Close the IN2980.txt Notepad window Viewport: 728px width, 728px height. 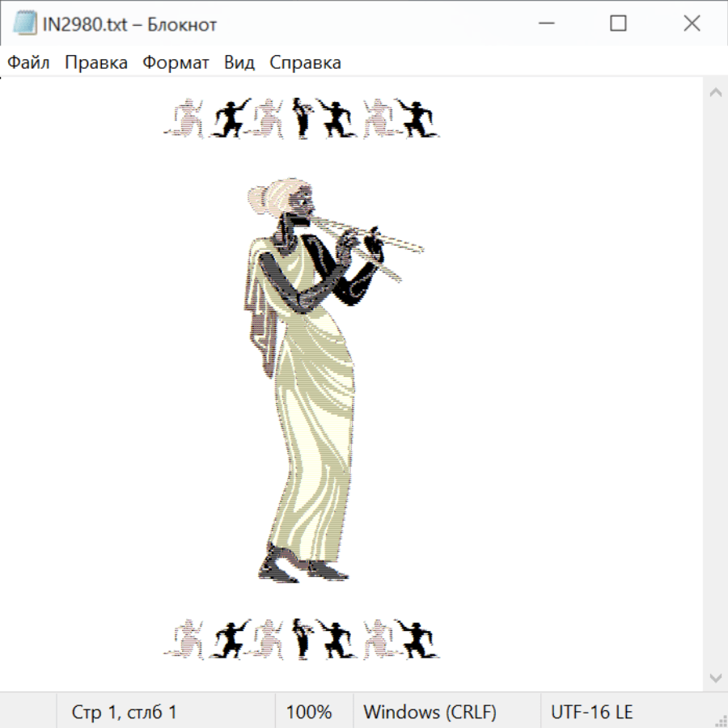click(692, 24)
